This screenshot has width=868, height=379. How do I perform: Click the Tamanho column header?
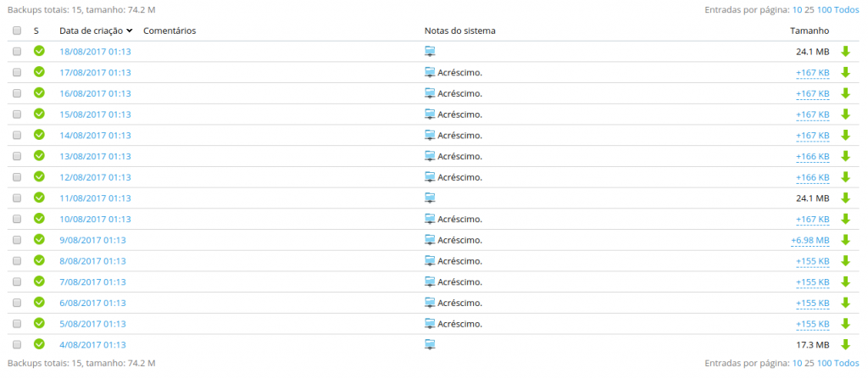point(809,31)
